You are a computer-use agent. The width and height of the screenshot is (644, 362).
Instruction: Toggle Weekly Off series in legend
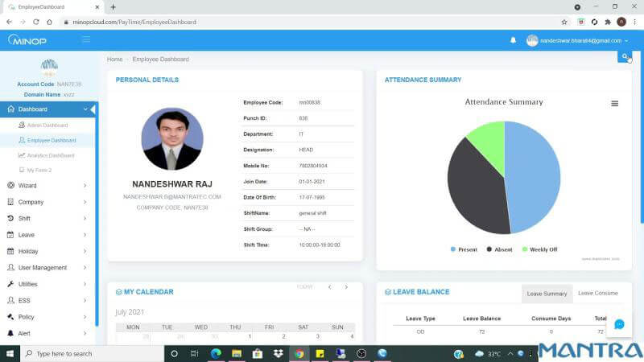[x=539, y=249]
